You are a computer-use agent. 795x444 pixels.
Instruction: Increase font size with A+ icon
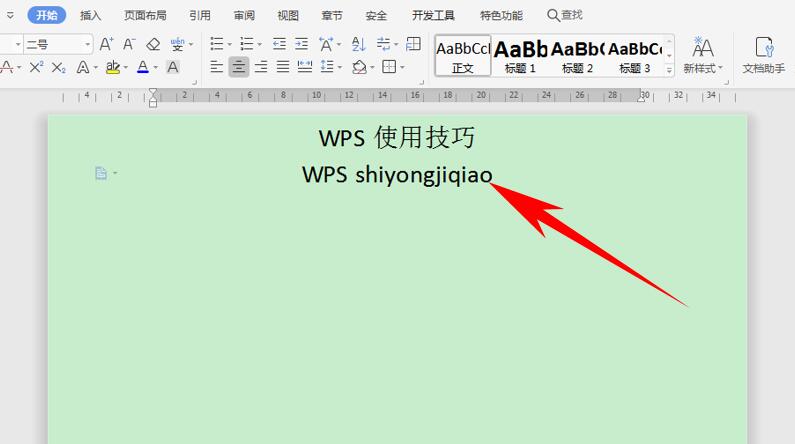coord(106,44)
